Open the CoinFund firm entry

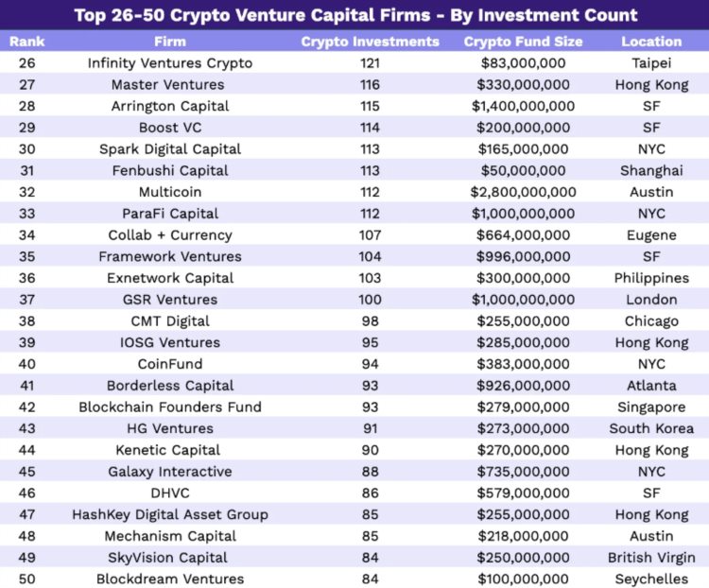point(170,364)
